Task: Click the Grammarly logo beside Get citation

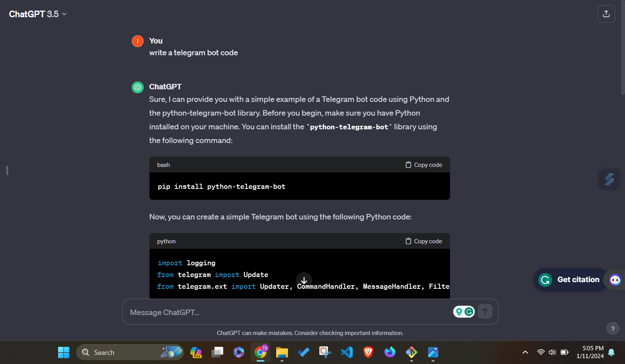Action: (x=545, y=280)
